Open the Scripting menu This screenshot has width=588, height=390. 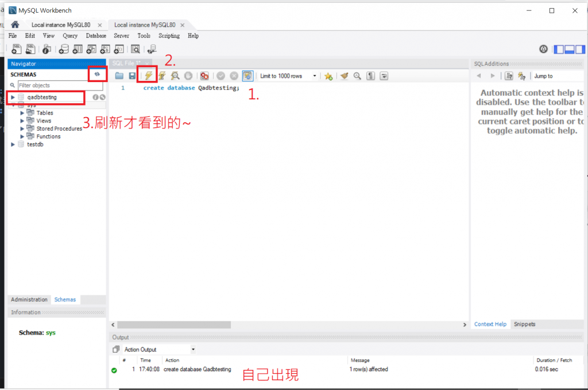tap(169, 36)
